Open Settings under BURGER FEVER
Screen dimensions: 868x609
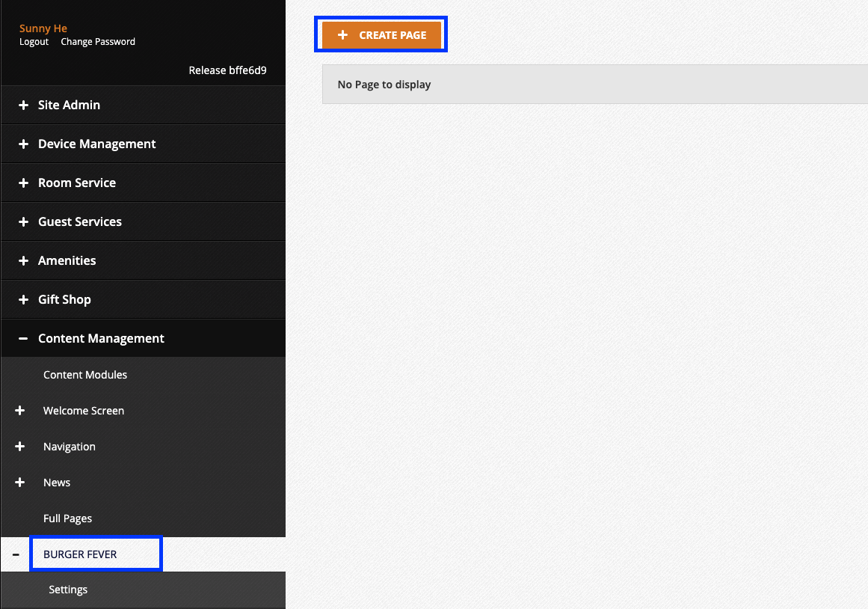67,590
